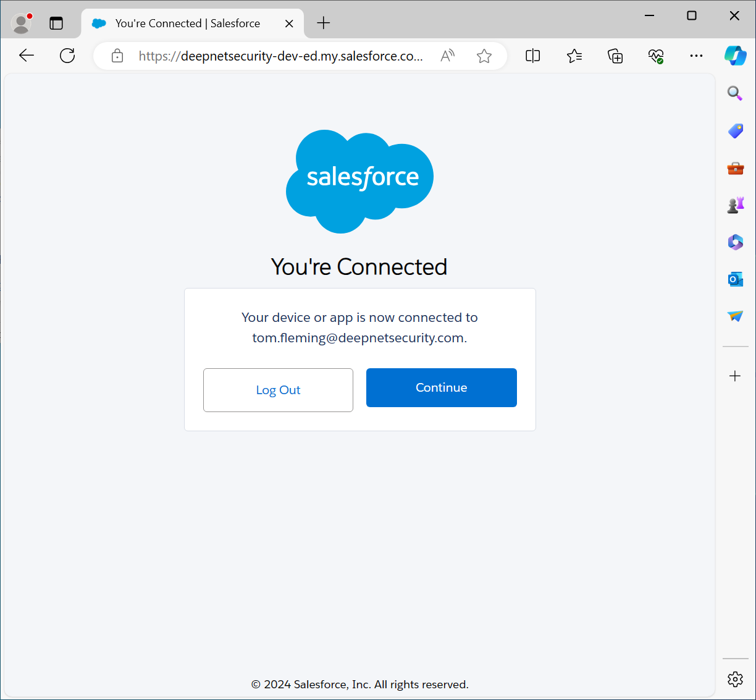Open the Favorites list panel

(x=574, y=56)
